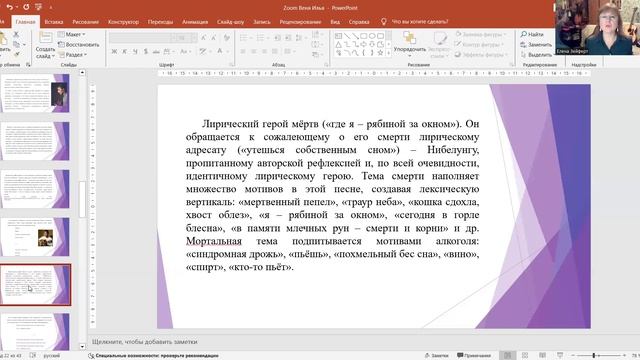Select the rectangle shape in shapes gallery
This screenshot has height=360, width=640.
click(x=363, y=36)
